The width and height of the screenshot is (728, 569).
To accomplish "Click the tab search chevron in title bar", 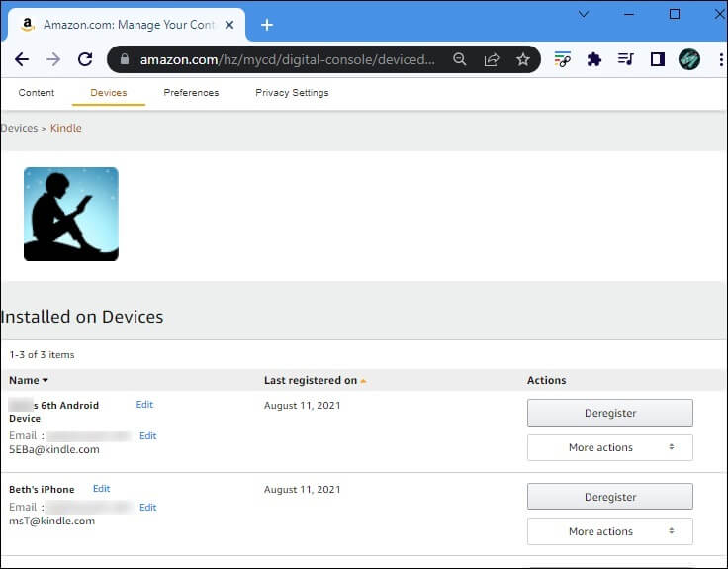I will click(584, 14).
